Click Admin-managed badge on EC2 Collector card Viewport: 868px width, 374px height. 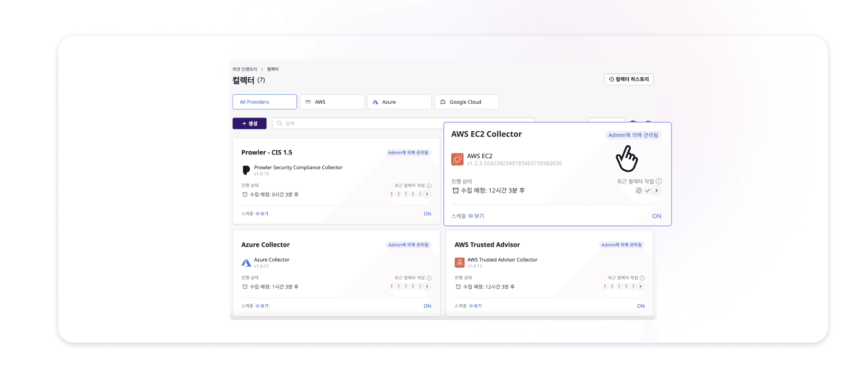pos(633,135)
